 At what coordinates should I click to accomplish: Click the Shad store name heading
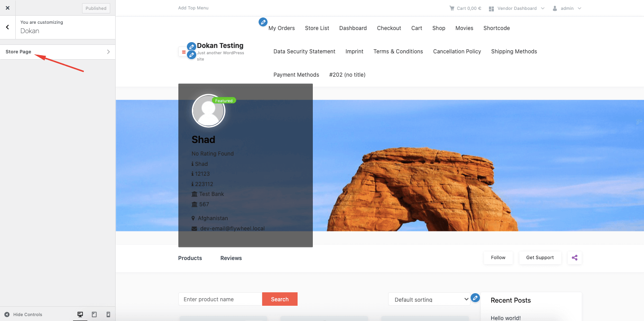(x=203, y=139)
